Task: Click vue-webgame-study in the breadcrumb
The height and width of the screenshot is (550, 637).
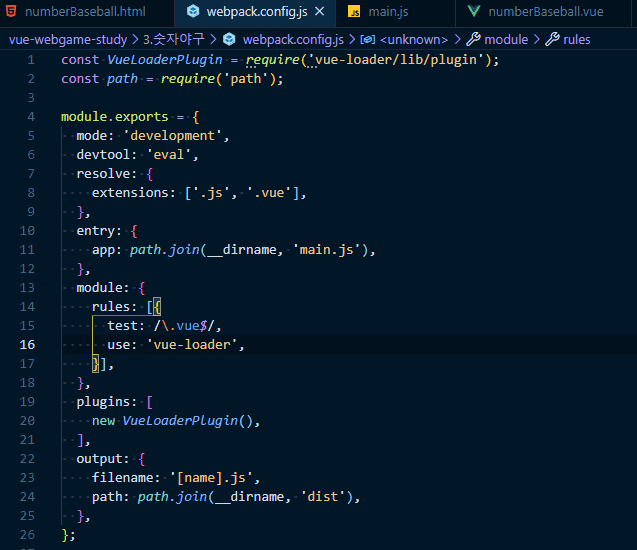Action: 68,40
